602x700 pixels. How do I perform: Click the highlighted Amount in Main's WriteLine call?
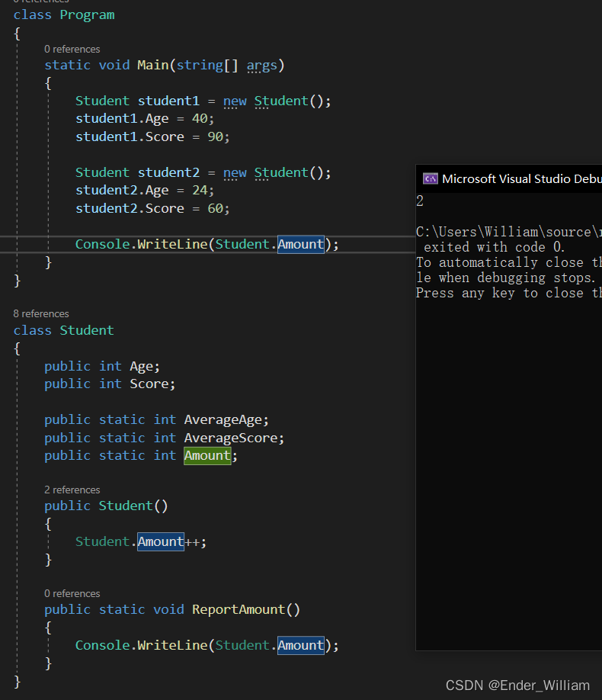coord(300,244)
